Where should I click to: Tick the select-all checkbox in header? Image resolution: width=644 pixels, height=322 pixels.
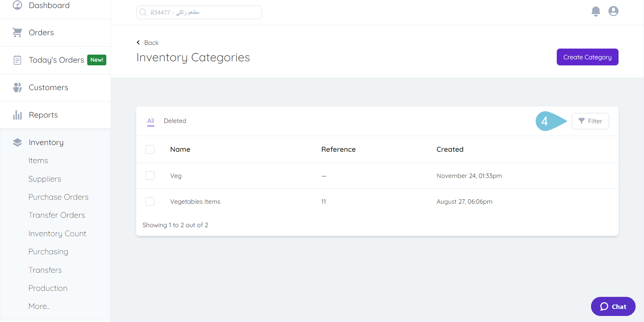tap(150, 149)
